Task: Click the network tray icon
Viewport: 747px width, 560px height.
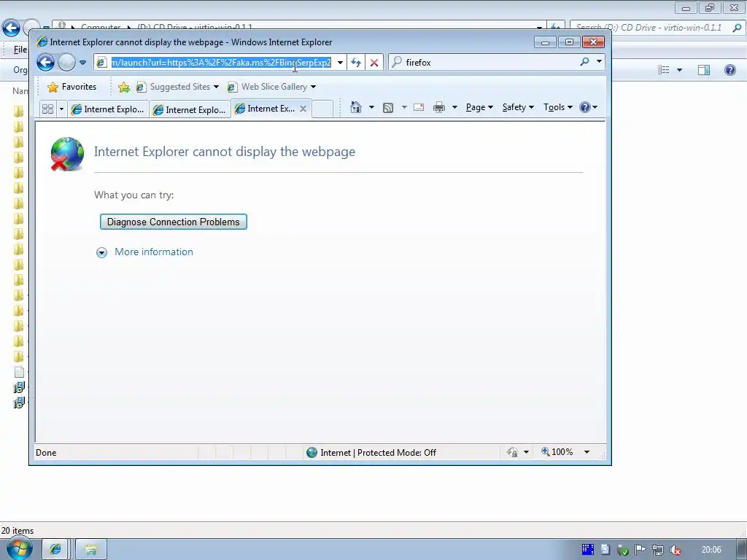Action: point(658,550)
